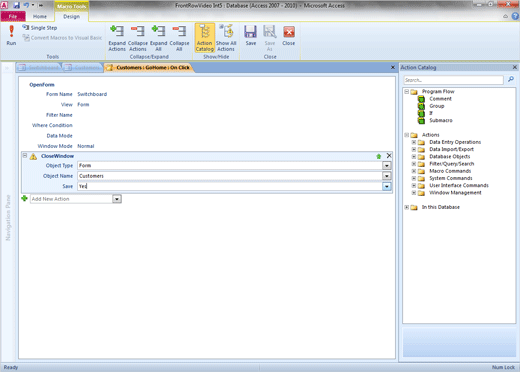Expand User Interface Commands folder
The image size is (520, 372).
click(414, 185)
